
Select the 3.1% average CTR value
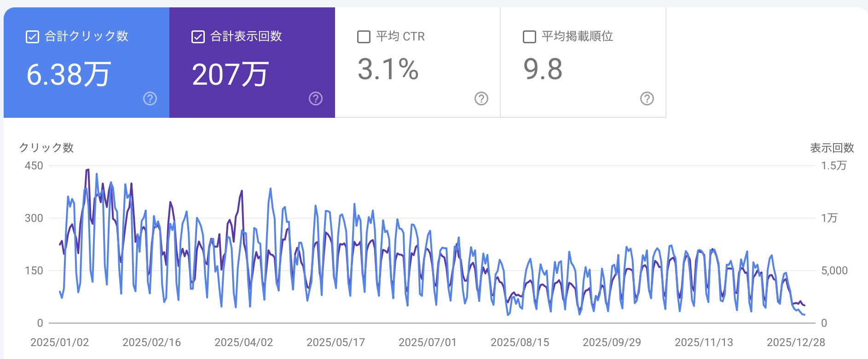click(x=388, y=69)
